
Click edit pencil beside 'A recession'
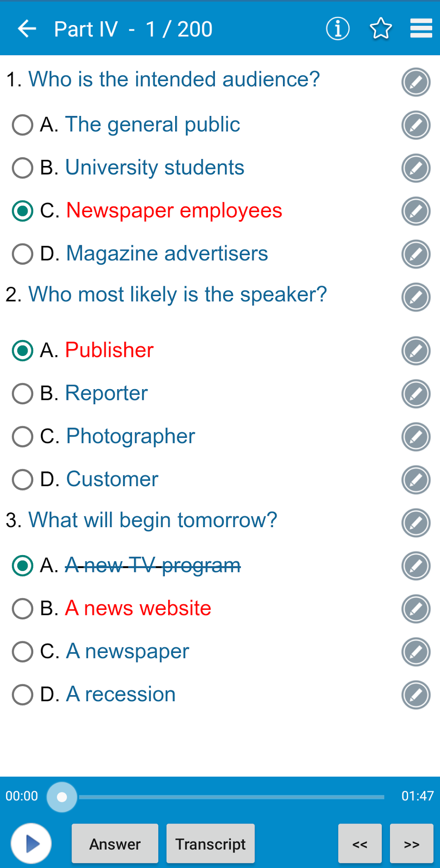coord(416,695)
